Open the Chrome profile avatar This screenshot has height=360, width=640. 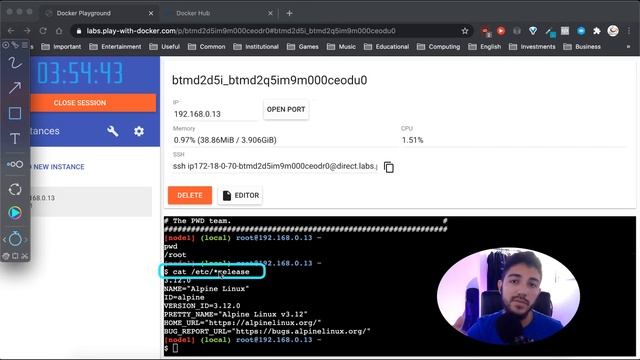click(613, 31)
